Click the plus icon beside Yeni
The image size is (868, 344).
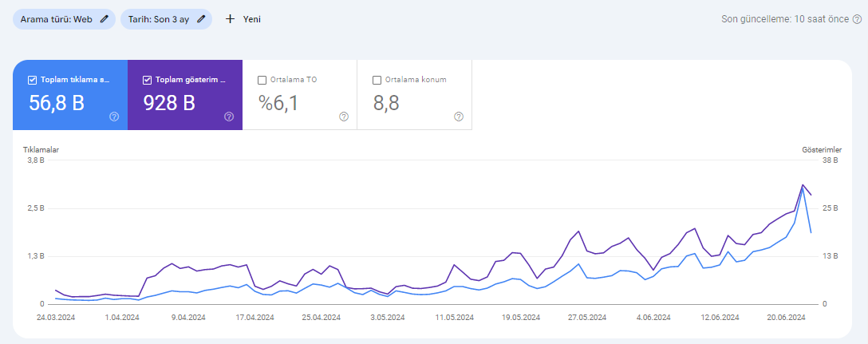click(230, 19)
